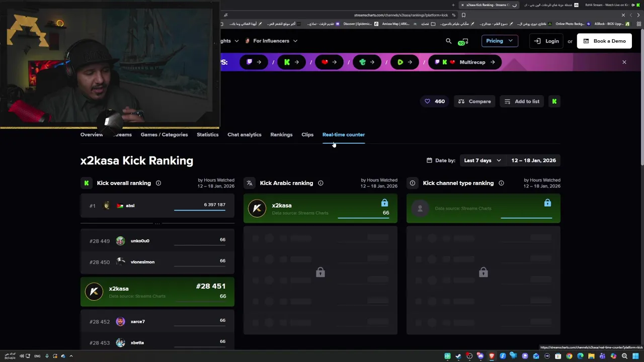Click the Compare button

(474, 102)
